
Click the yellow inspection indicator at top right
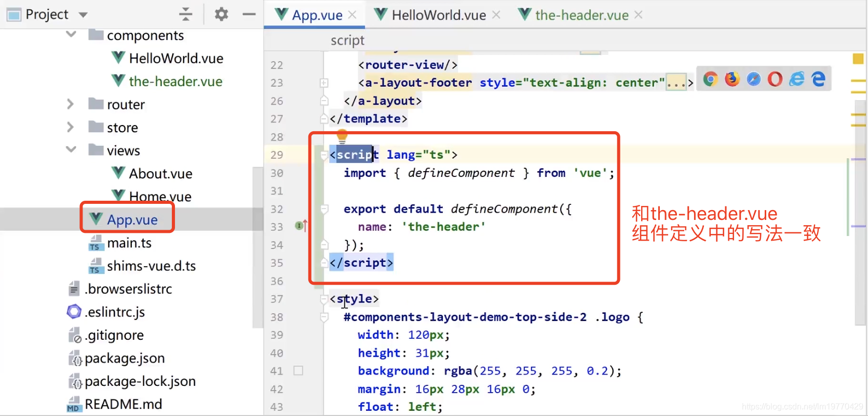tap(858, 59)
